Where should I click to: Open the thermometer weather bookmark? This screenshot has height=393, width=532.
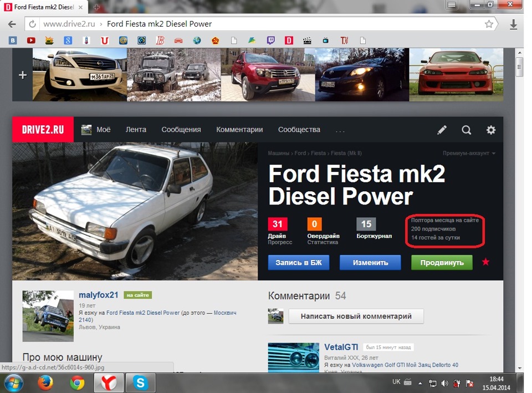(86, 40)
